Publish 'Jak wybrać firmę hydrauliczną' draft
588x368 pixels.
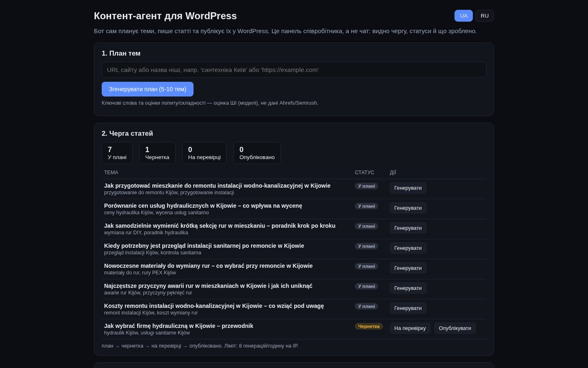455,328
